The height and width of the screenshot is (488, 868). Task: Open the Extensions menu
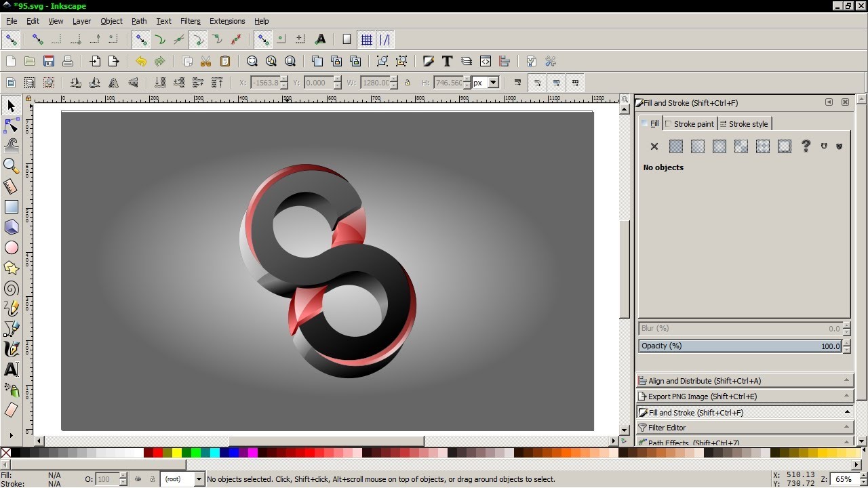coord(227,21)
